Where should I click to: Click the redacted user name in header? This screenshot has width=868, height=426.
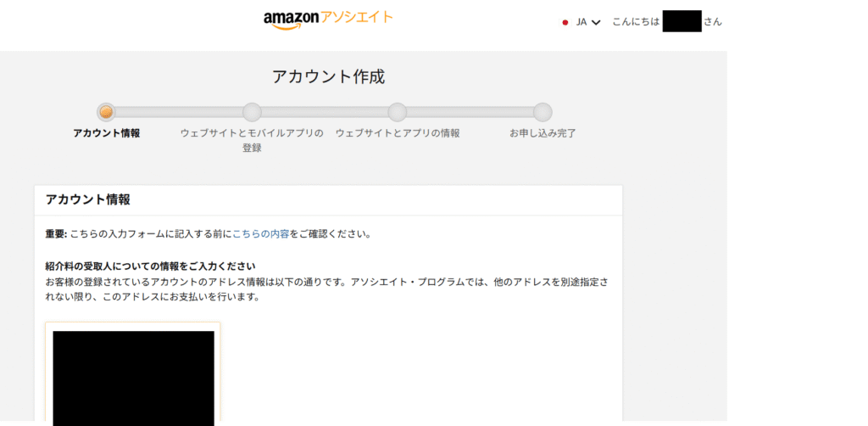[682, 22]
